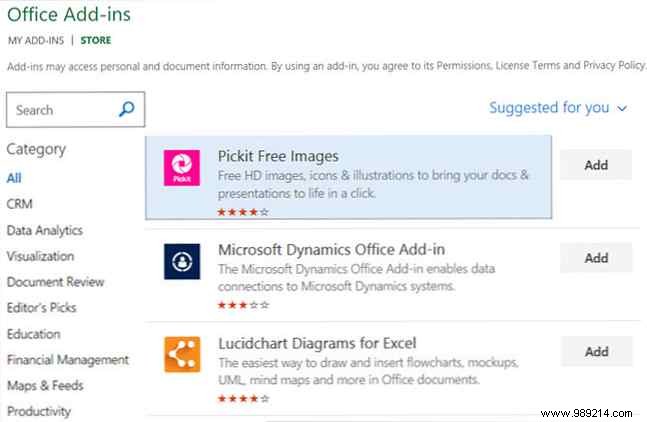Select the Financial Management category
Screen dimensions: 647x422
tap(68, 360)
